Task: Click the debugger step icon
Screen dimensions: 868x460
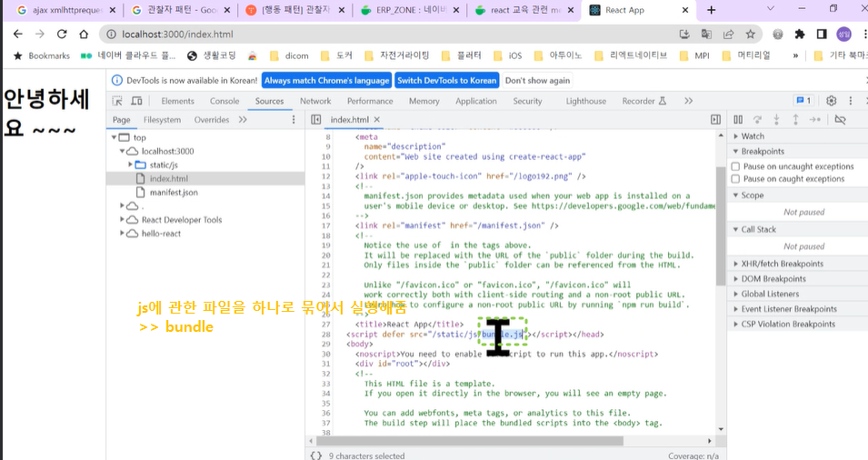Action: tap(815, 120)
